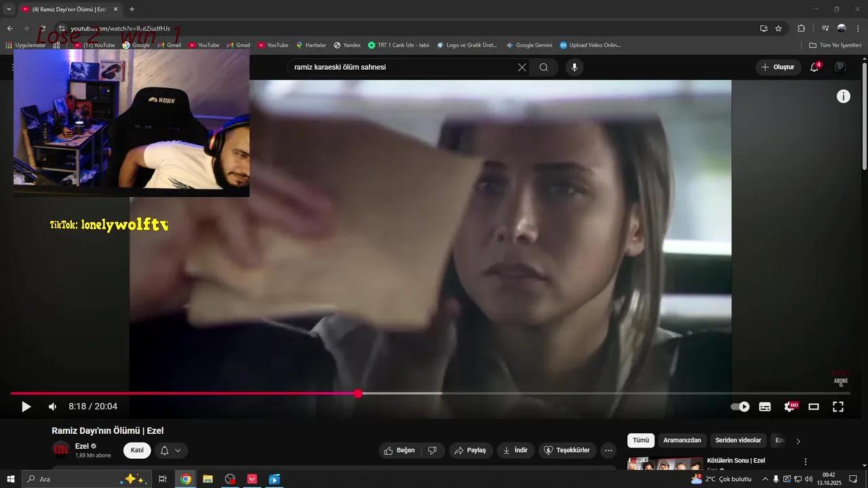This screenshot has width=868, height=488.
Task: Open the Ezel channel name link
Action: point(81,446)
